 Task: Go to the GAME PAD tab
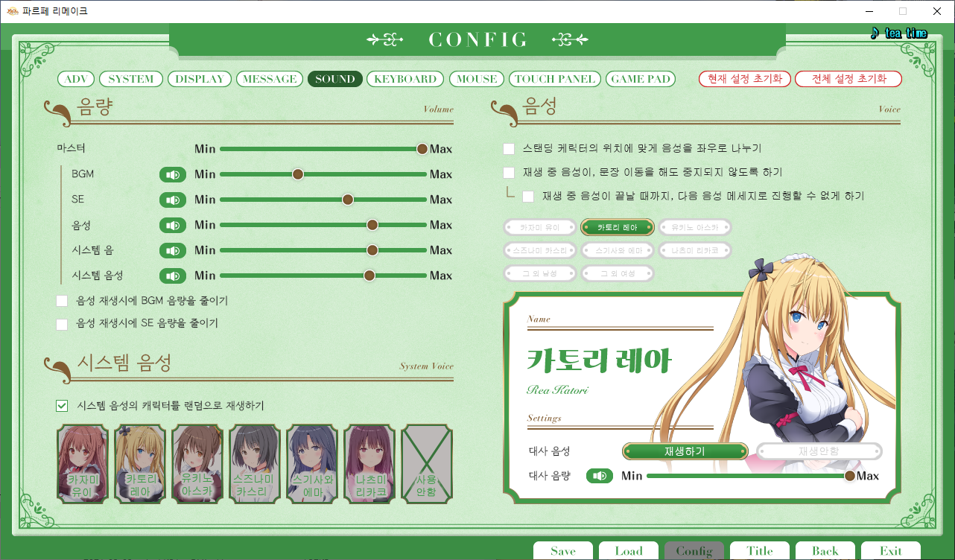tap(641, 79)
